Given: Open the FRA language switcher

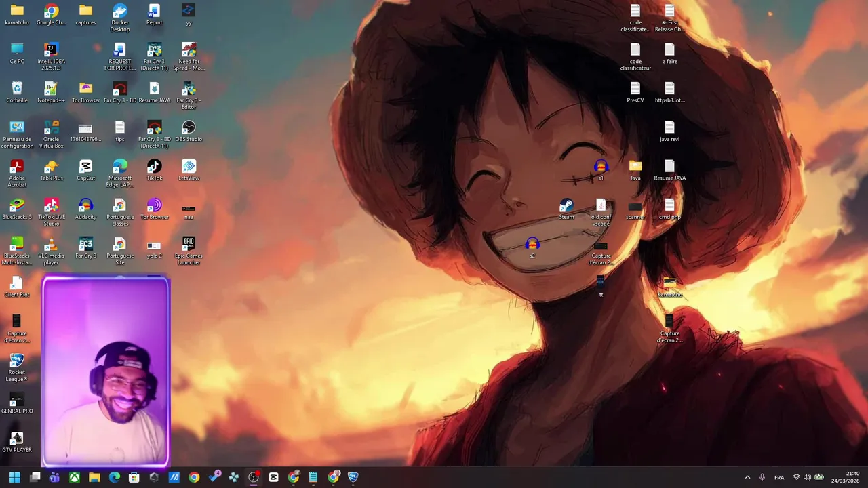Looking at the screenshot, I should point(779,477).
